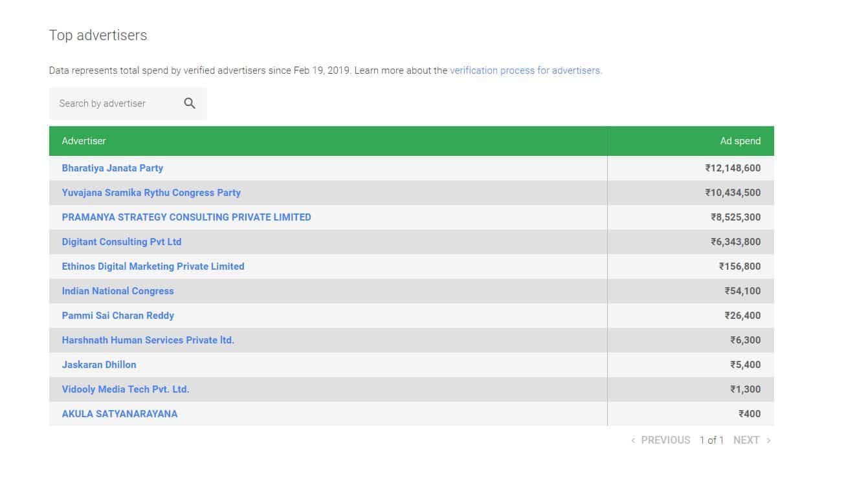Click the ₹6,300 ad spend value
Viewport: 868px width, 489px height.
[746, 340]
